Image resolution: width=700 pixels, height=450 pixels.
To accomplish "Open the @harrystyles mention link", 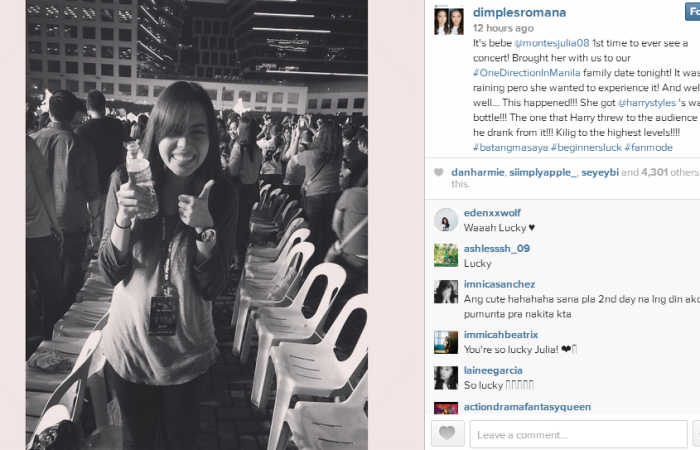I will 647,103.
